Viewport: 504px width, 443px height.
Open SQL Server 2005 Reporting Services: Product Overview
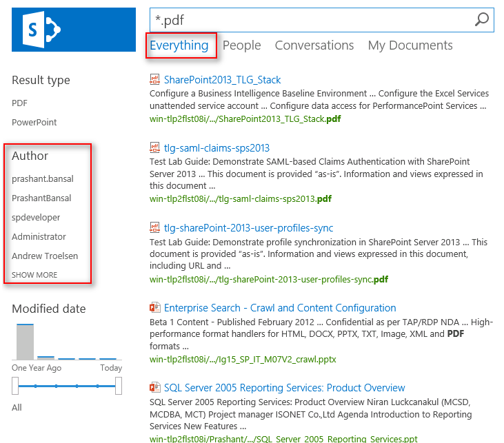[x=285, y=388]
